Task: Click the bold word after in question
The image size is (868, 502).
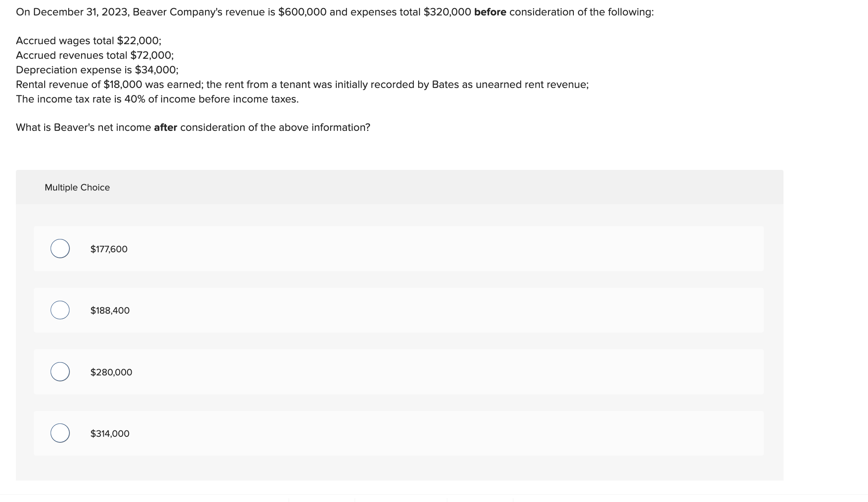Action: click(166, 127)
